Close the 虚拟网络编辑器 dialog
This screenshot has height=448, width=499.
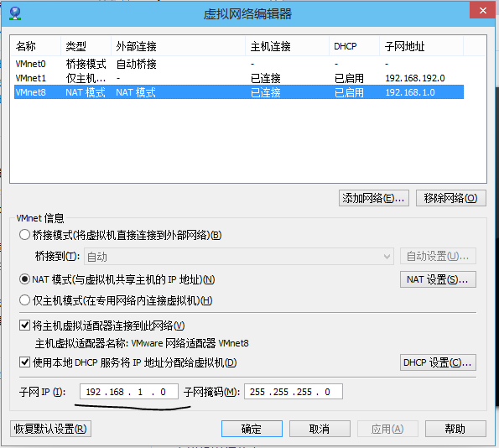coord(482,11)
